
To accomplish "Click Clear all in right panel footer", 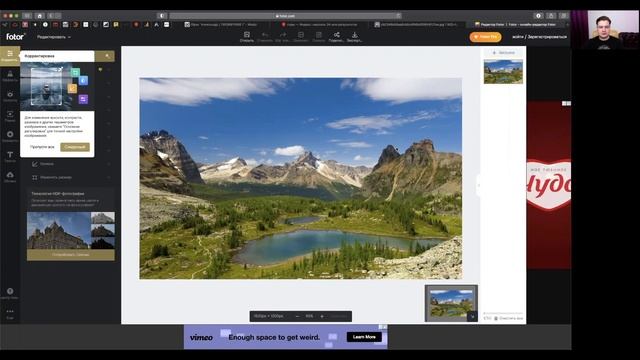I will click(x=509, y=318).
